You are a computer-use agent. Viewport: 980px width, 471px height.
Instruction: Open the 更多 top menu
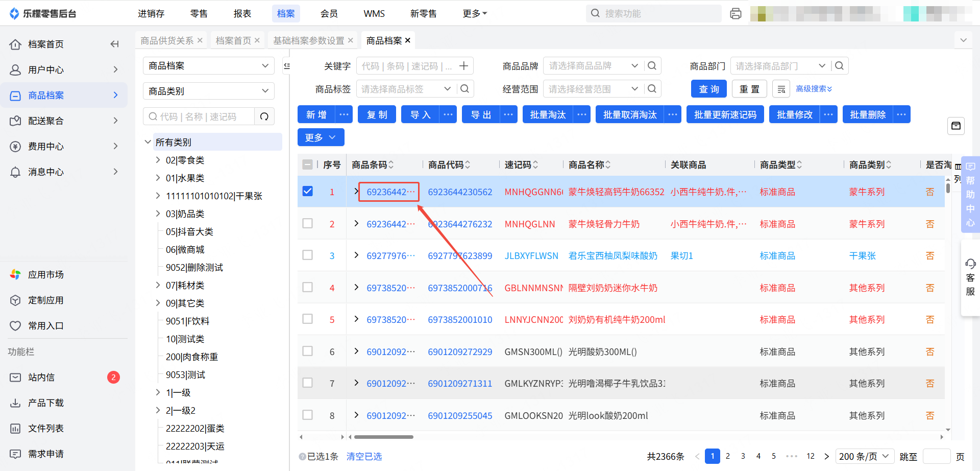475,14
